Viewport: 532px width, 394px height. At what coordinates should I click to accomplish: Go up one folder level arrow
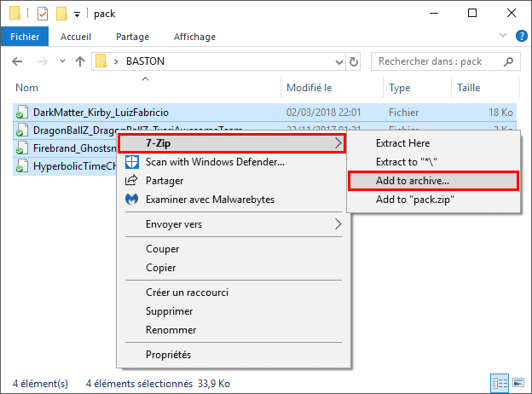pos(79,61)
